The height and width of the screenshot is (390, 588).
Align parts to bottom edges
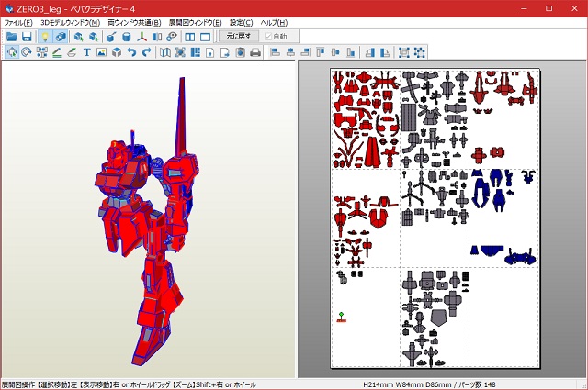click(351, 52)
